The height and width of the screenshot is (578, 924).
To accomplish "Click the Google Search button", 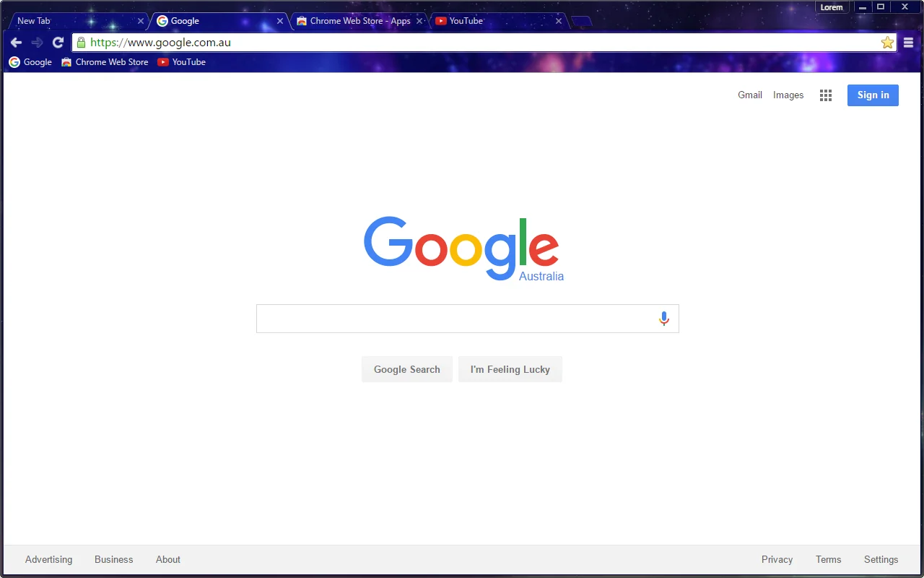I will [x=407, y=369].
